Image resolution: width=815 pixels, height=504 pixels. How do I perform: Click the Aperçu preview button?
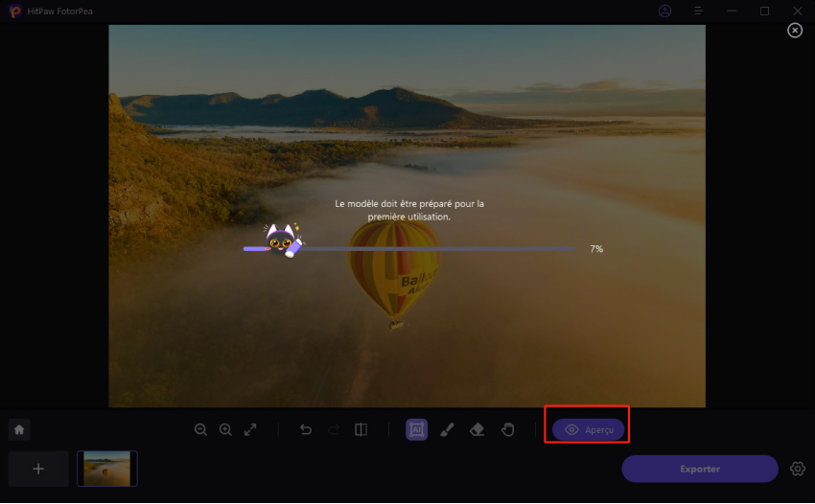(x=588, y=430)
